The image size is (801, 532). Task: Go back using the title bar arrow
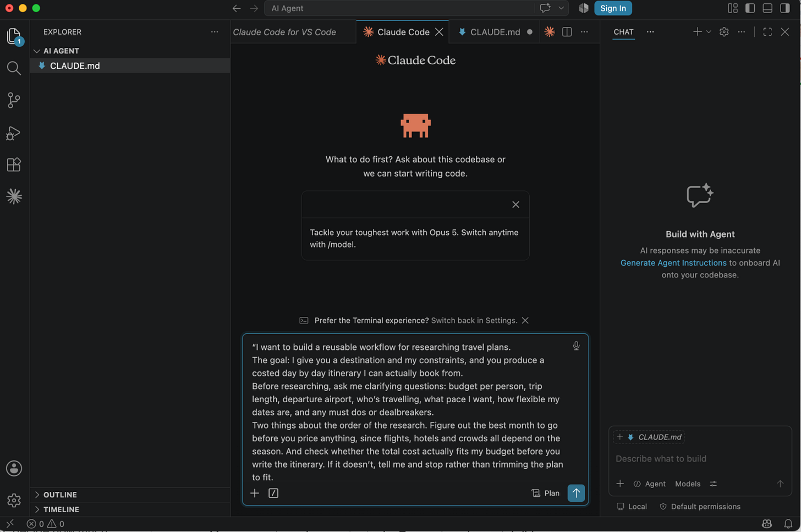[x=237, y=8]
